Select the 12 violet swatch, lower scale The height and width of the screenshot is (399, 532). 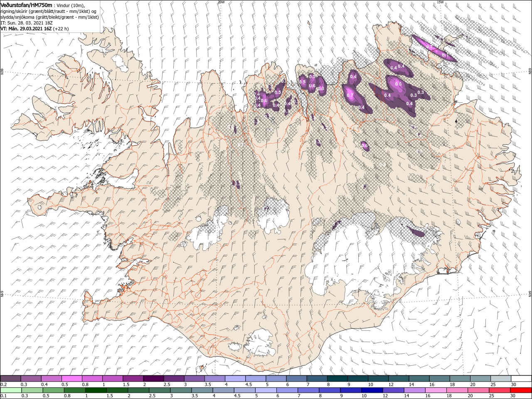point(393,390)
